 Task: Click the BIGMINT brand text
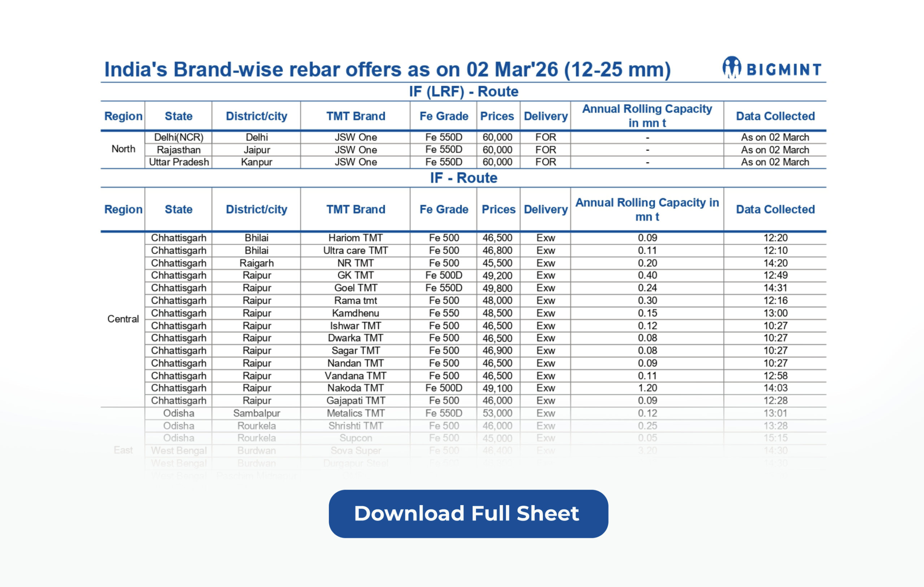(784, 70)
